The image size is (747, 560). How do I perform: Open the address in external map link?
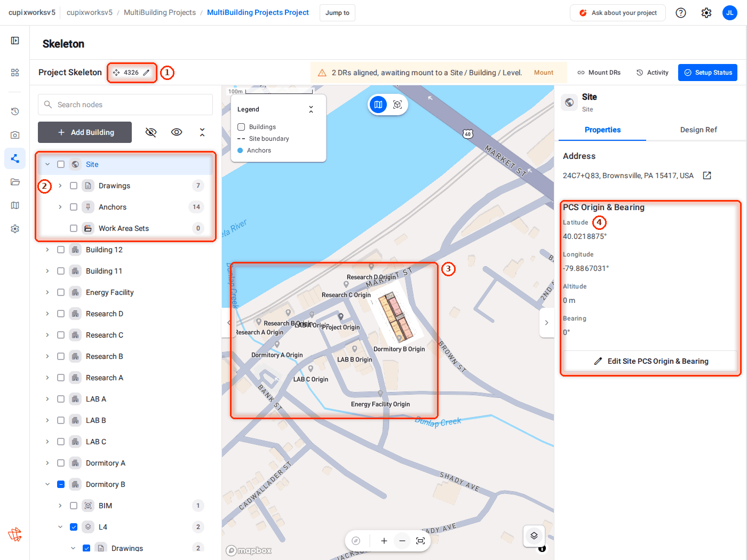[x=707, y=175]
